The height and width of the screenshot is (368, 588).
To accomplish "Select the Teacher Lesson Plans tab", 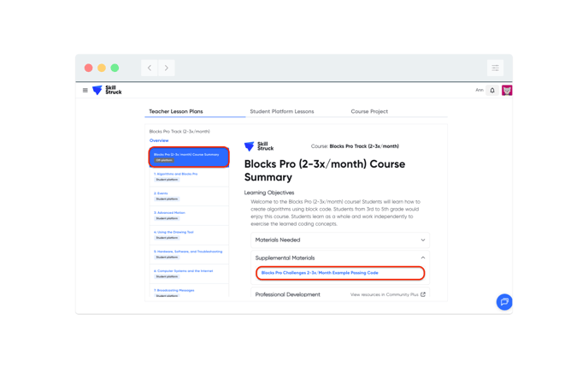I will click(x=176, y=111).
